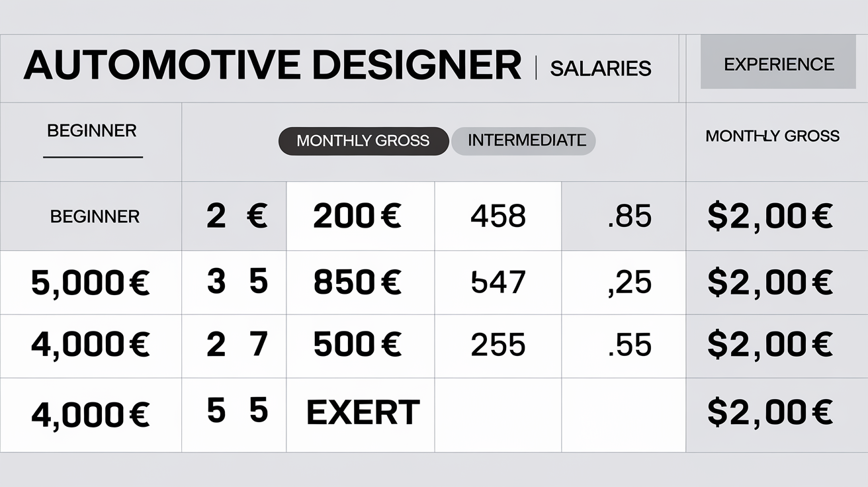The height and width of the screenshot is (487, 868).
Task: Click the 5,000€ salary cell
Action: [91, 283]
